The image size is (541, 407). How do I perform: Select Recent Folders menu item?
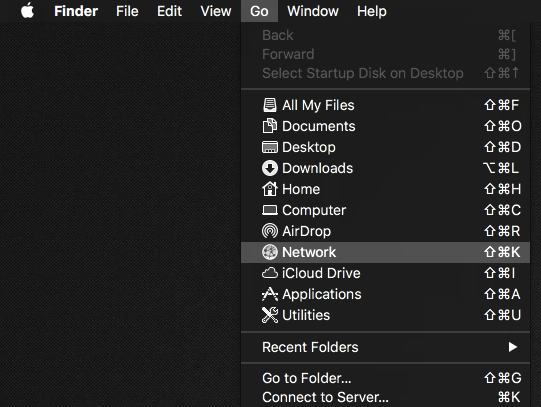[x=385, y=347]
